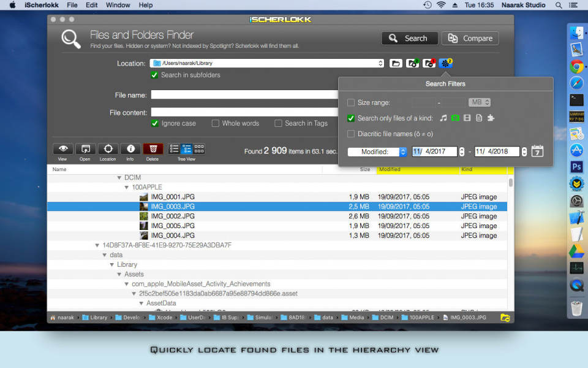Click the add folder icon with green badge

point(412,63)
